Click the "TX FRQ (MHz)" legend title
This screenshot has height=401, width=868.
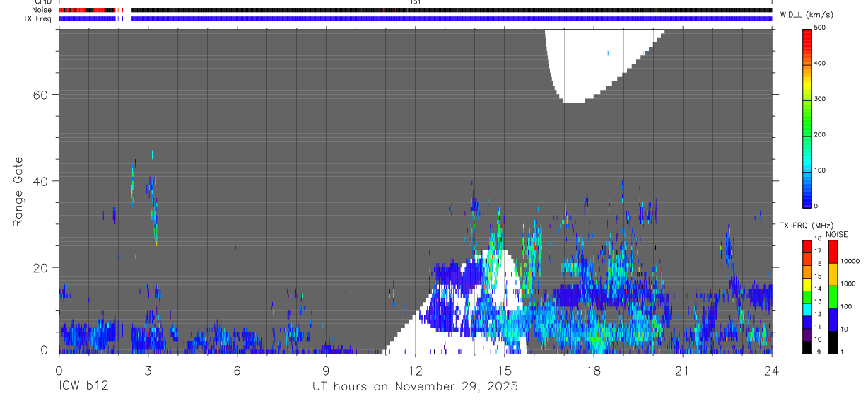(x=807, y=226)
